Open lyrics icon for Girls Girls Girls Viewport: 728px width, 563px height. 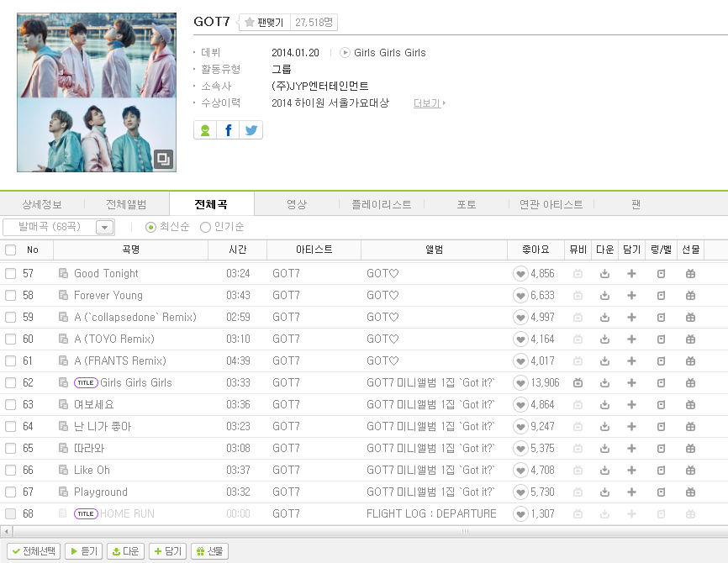point(63,382)
